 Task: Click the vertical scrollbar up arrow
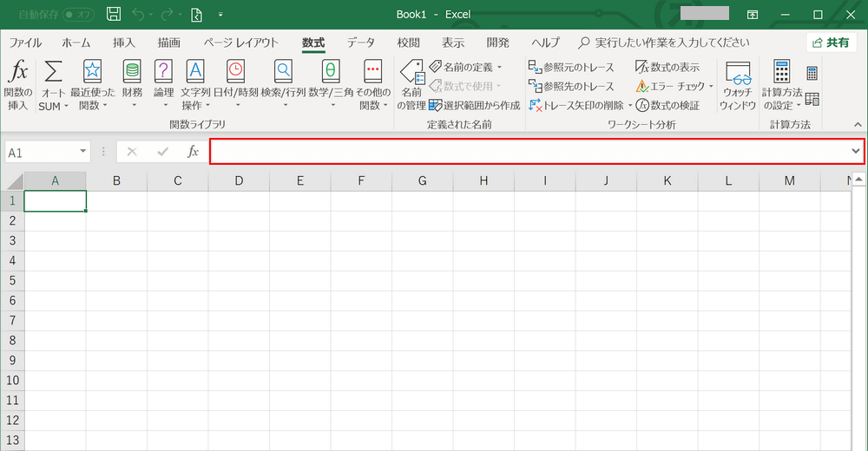[x=858, y=180]
